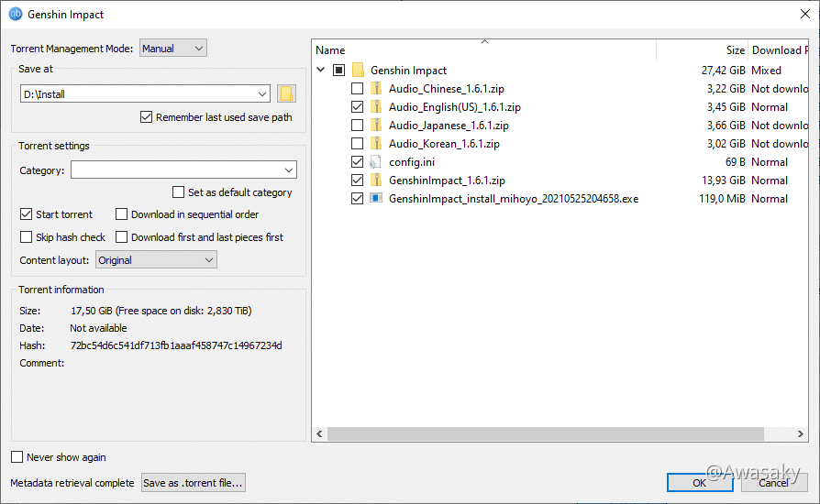Open the Content layout Original dropdown
Screen dimensions: 820x504
pyautogui.click(x=156, y=260)
